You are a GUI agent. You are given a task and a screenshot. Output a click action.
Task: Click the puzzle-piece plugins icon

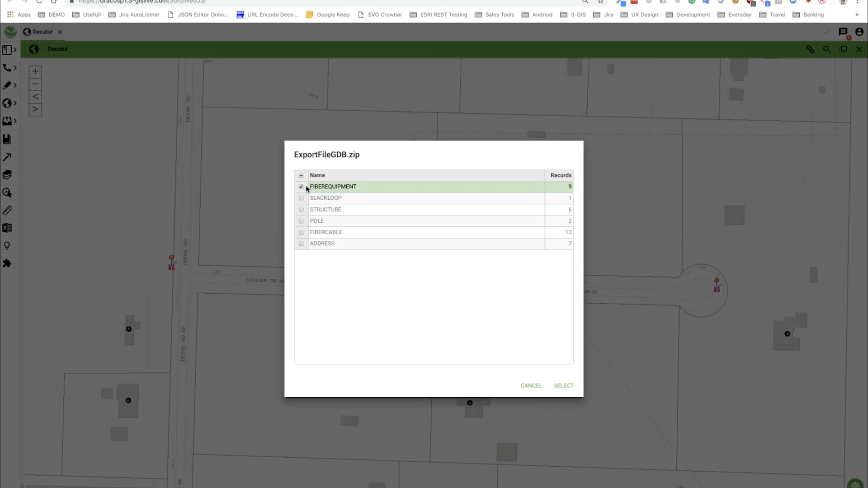point(7,263)
